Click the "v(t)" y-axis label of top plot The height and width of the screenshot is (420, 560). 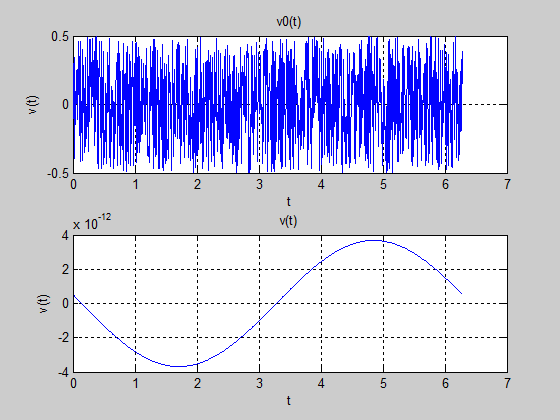click(32, 105)
